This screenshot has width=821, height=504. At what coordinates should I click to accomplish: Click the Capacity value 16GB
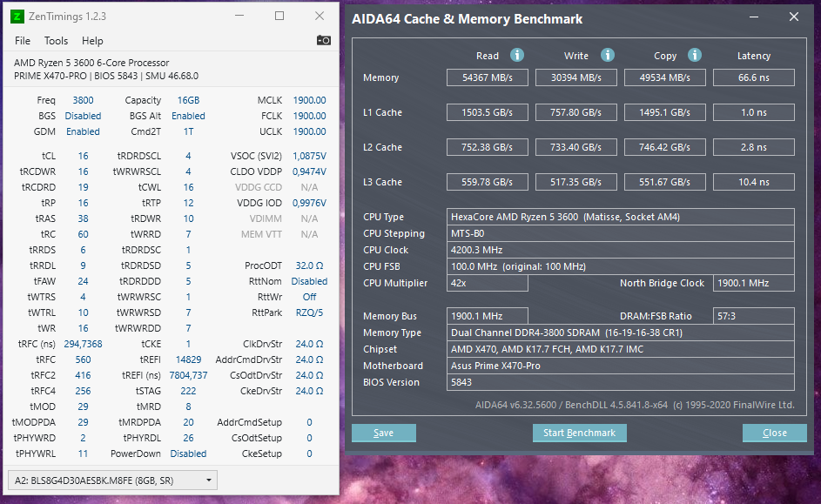click(189, 100)
